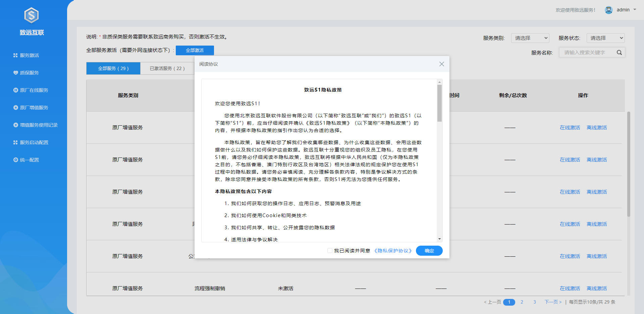Click the 增值服务使用记录 sidebar icon
The image size is (644, 314).
click(x=15, y=125)
